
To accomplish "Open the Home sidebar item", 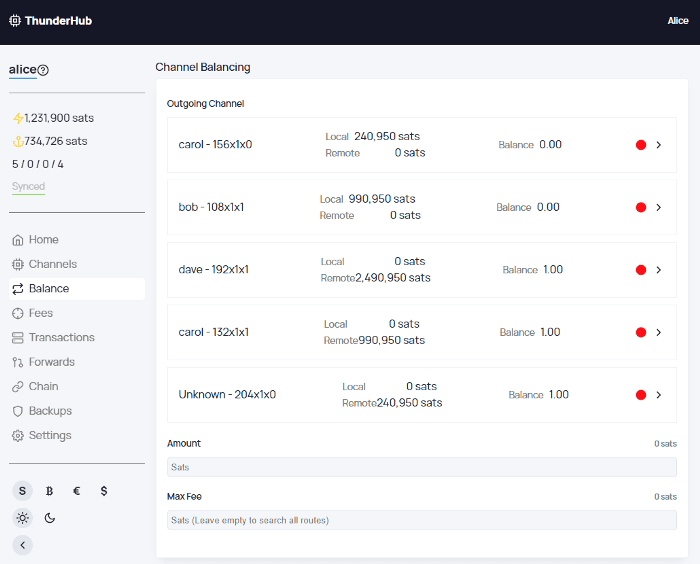I will click(77, 240).
